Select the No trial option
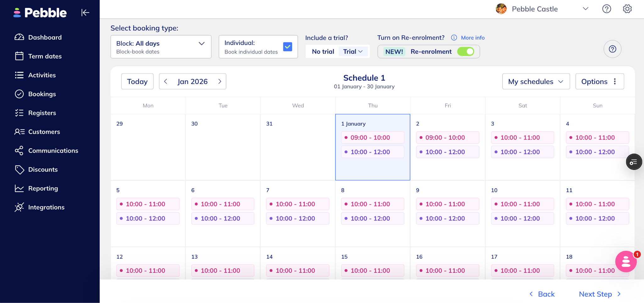Screen dimensions: 644x303 (323, 52)
